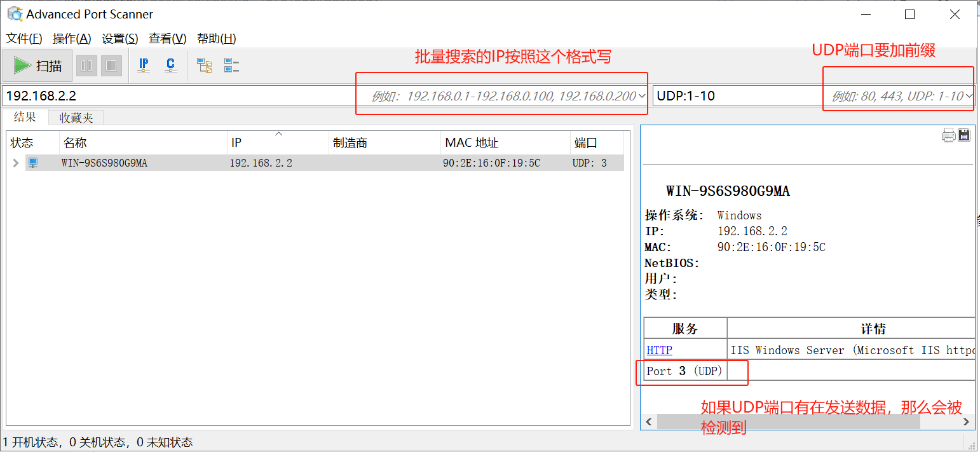Open the 操作(A) menu

(x=72, y=39)
